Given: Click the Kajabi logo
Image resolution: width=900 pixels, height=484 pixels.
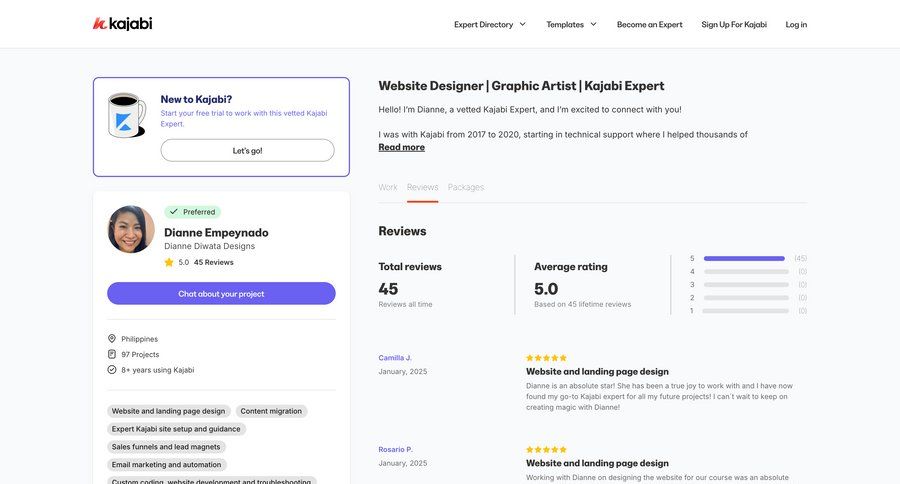Looking at the screenshot, I should pyautogui.click(x=122, y=24).
